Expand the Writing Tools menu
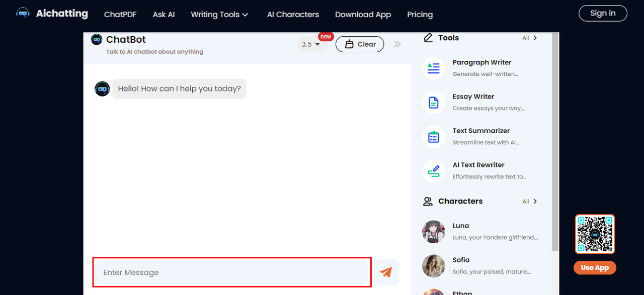Viewport: 644px width, 295px height. [x=219, y=15]
